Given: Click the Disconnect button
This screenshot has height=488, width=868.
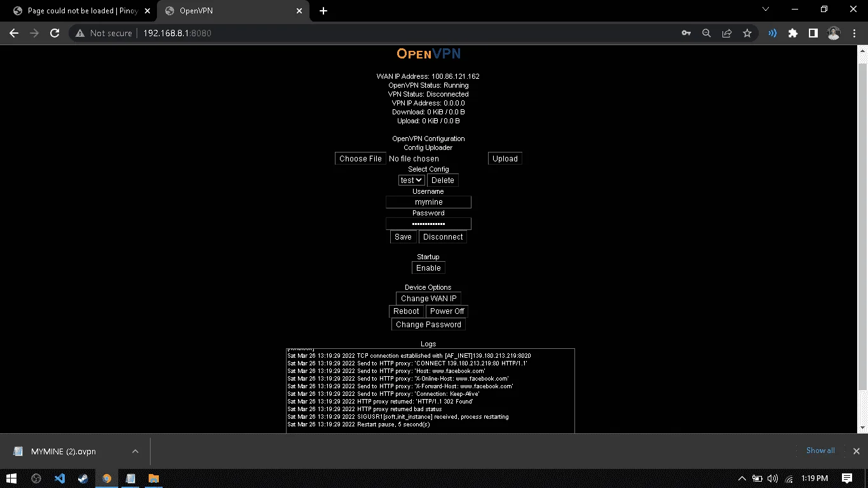Looking at the screenshot, I should [443, 236].
